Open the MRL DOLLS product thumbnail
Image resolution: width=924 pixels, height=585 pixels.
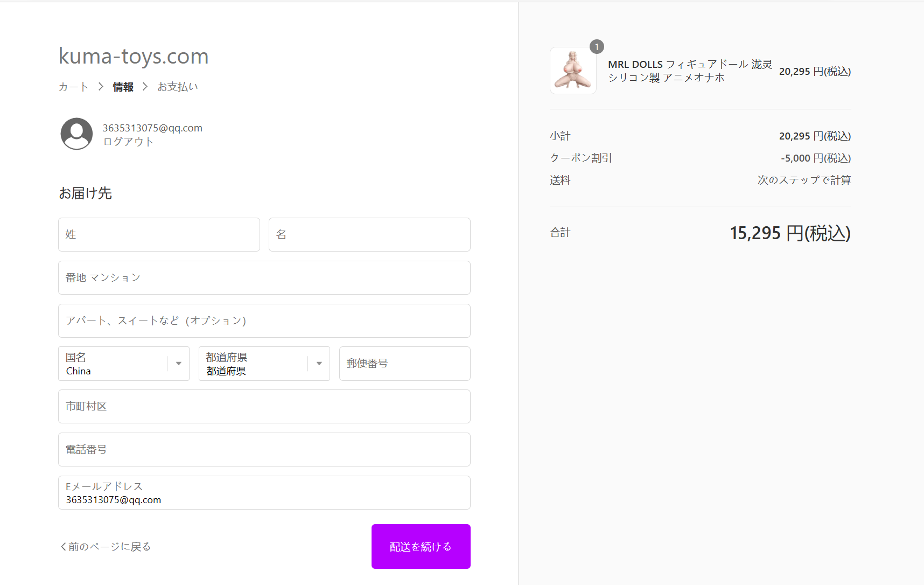573,71
